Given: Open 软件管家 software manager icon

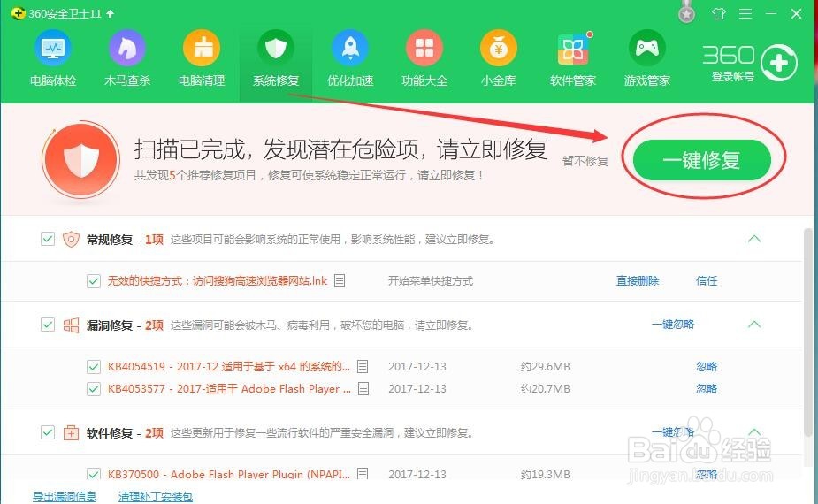Looking at the screenshot, I should tap(573, 48).
